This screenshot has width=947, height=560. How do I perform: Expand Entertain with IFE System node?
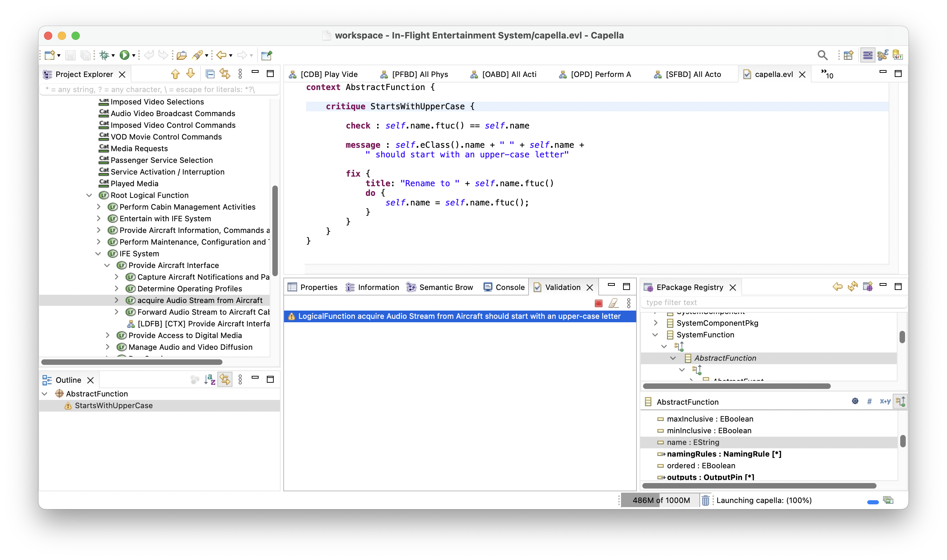click(x=99, y=219)
